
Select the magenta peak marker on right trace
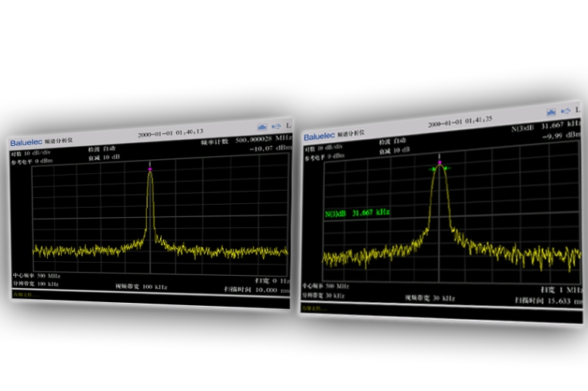pos(439,163)
